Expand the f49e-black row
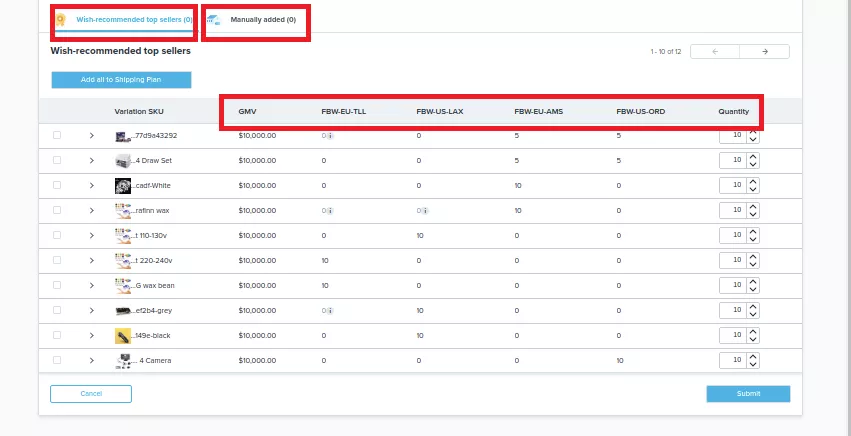851x436 pixels. pos(92,336)
